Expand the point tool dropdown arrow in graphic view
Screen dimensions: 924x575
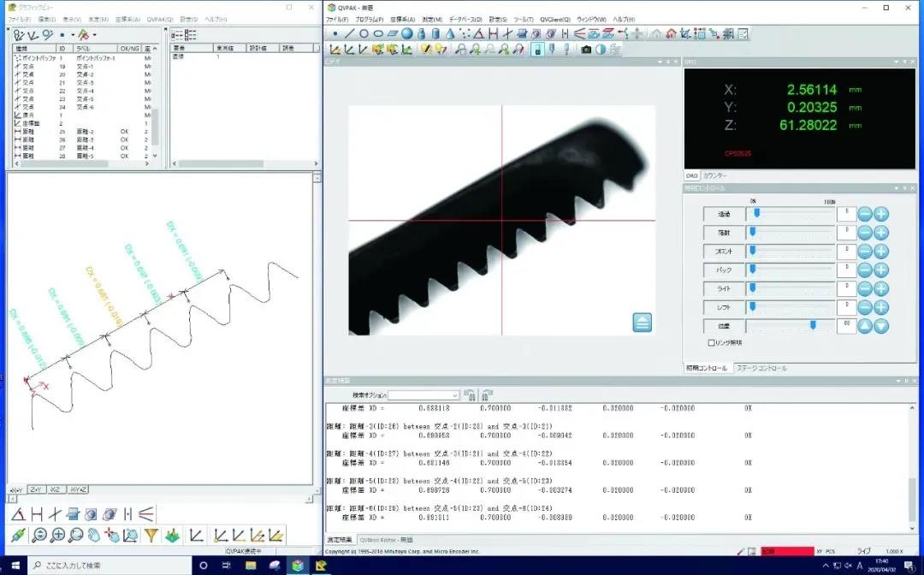(x=72, y=35)
